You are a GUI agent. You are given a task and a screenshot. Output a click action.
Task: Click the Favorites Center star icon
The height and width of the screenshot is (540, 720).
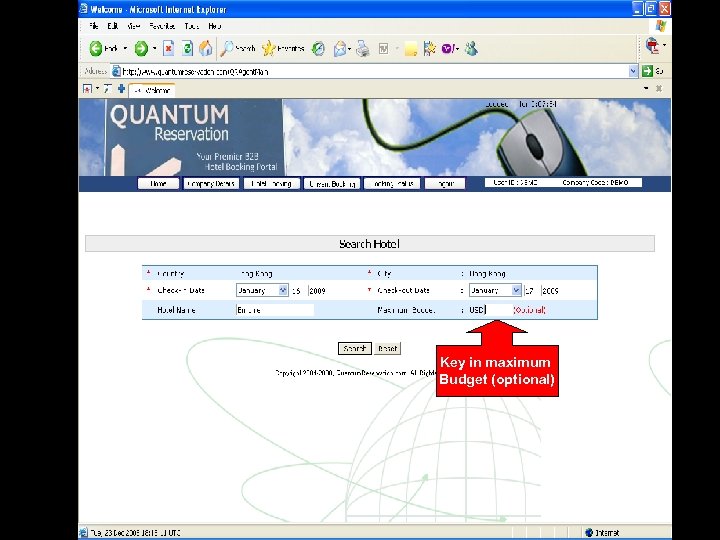pos(87,89)
